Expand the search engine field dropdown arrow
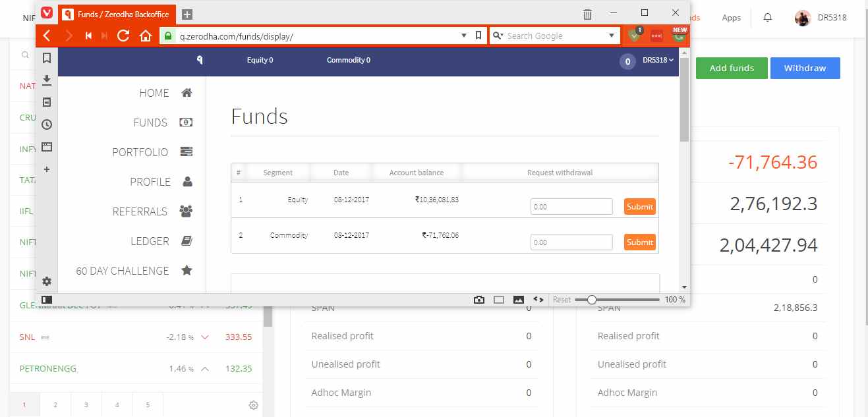868x417 pixels. 612,36
